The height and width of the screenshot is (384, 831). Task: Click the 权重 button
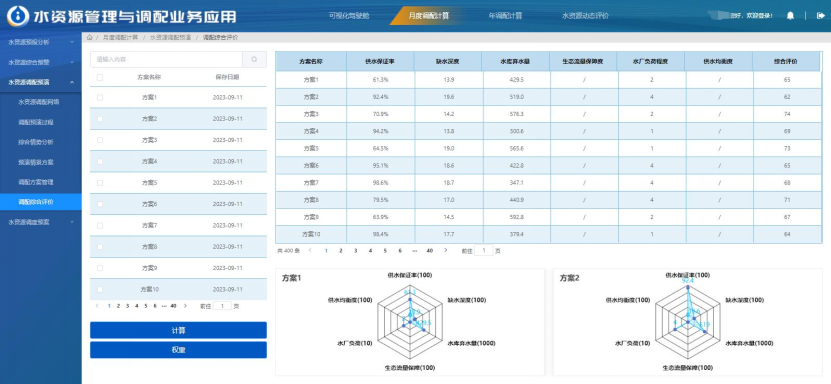pos(178,350)
